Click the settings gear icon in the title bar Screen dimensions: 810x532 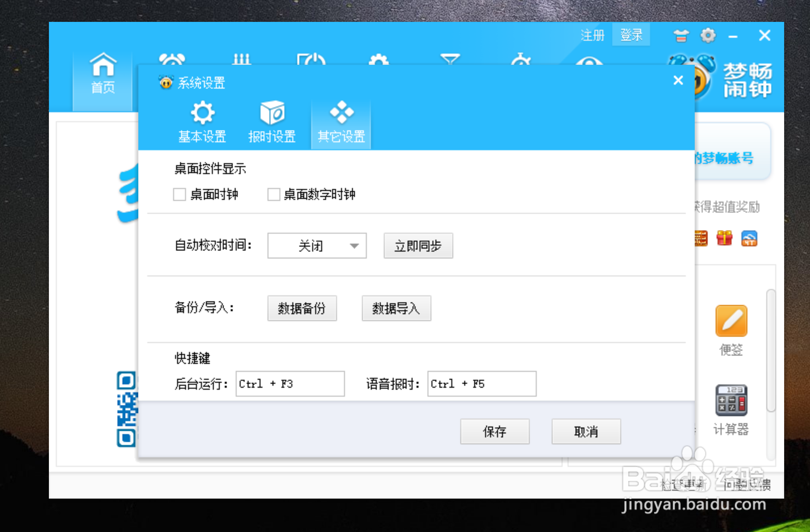click(x=708, y=35)
